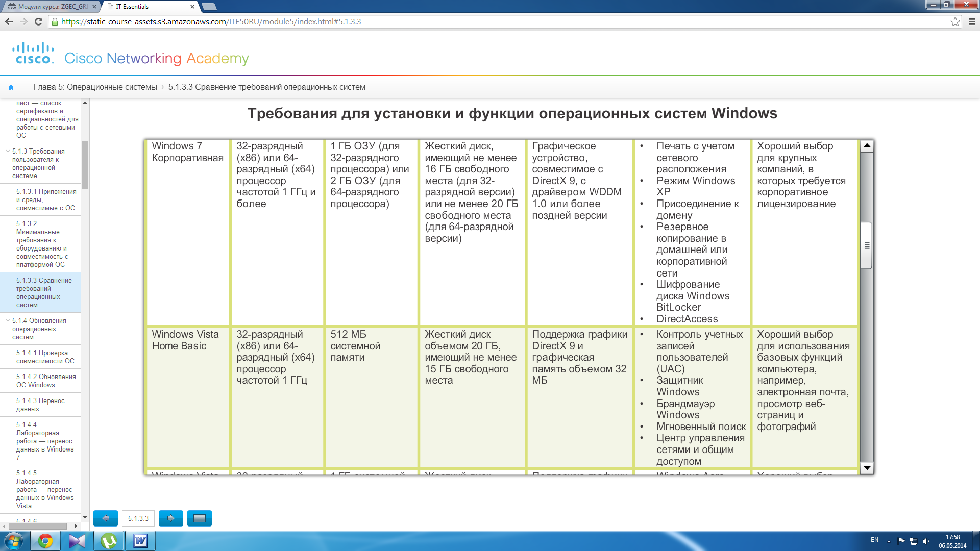Screen dimensions: 980x551
Task: Select 5.1.3.3 Сравнение требований in sidebar
Action: [x=41, y=292]
